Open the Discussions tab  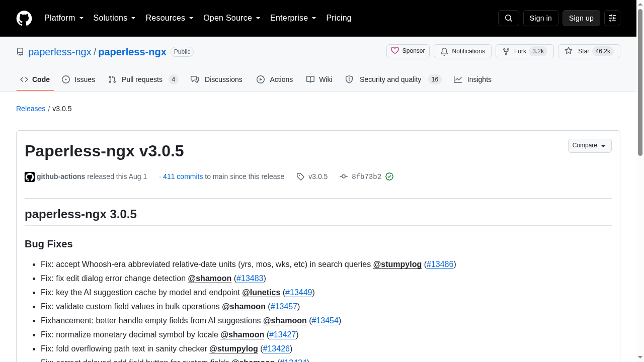click(x=216, y=79)
